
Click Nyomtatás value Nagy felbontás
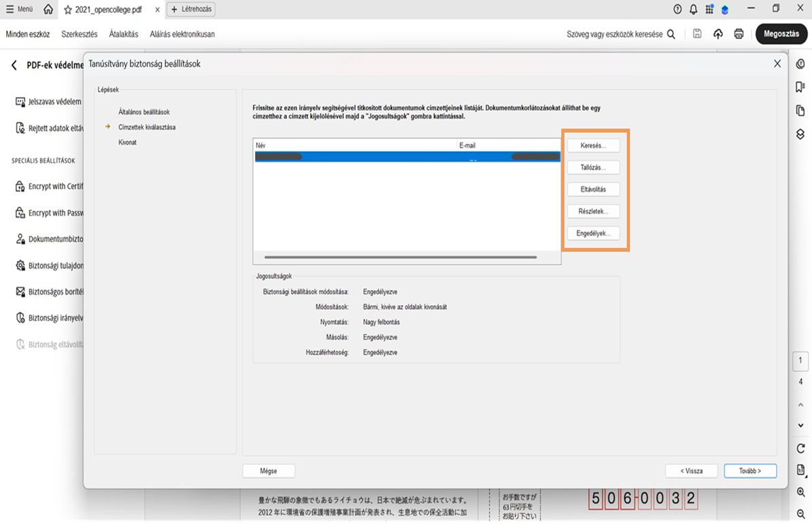click(381, 322)
